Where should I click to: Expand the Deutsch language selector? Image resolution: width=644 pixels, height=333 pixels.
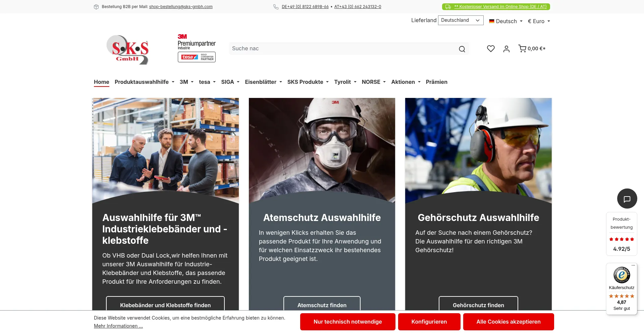pos(506,21)
